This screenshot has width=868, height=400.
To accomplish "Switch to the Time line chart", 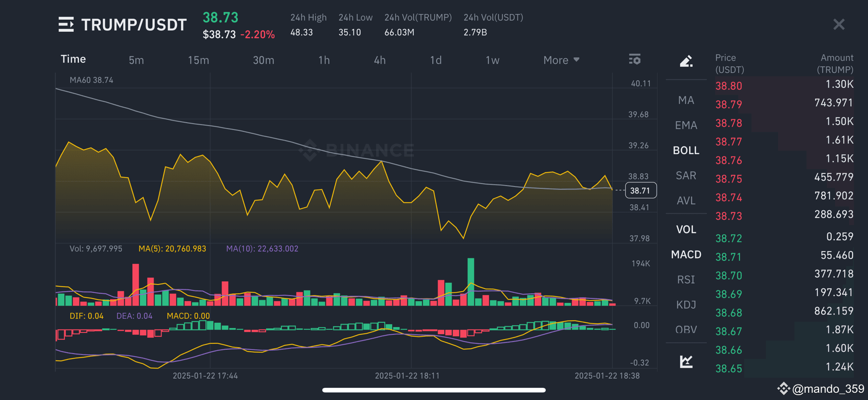I will (73, 59).
